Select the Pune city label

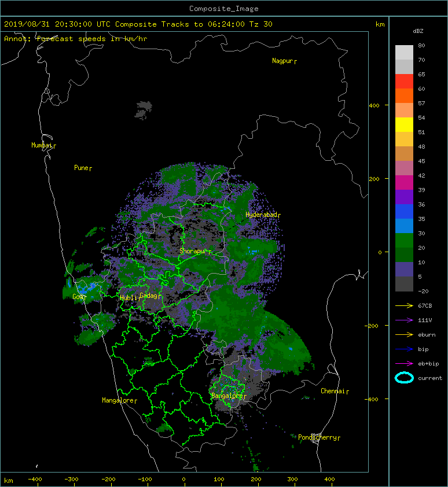pyautogui.click(x=83, y=168)
